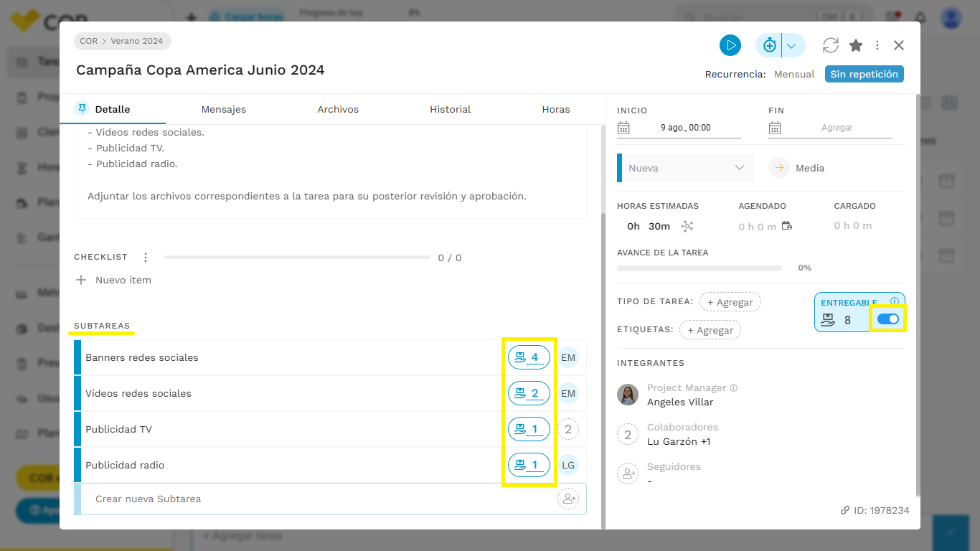Click the Media priority arrow icon
The image size is (980, 551).
[779, 168]
